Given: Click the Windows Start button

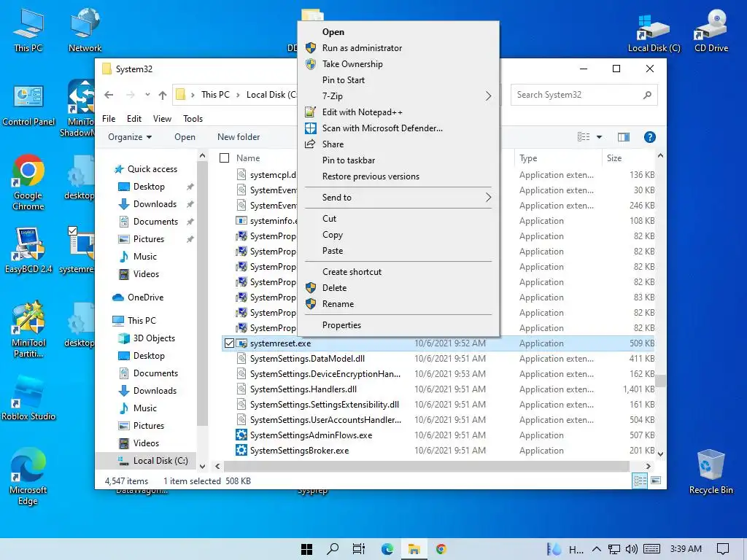Looking at the screenshot, I should (307, 549).
